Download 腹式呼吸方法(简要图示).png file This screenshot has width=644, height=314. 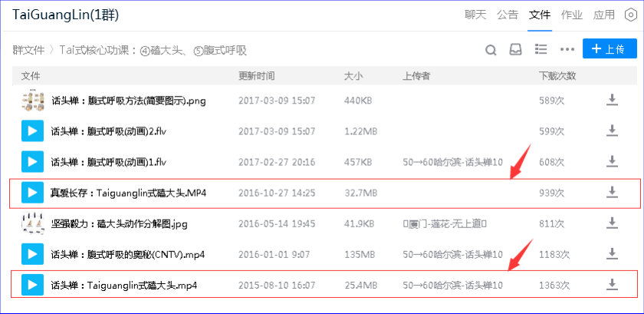pyautogui.click(x=612, y=100)
